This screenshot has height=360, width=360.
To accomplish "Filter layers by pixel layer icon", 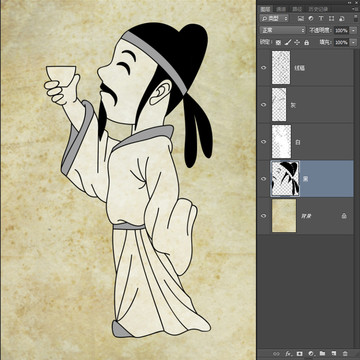I will point(301,19).
